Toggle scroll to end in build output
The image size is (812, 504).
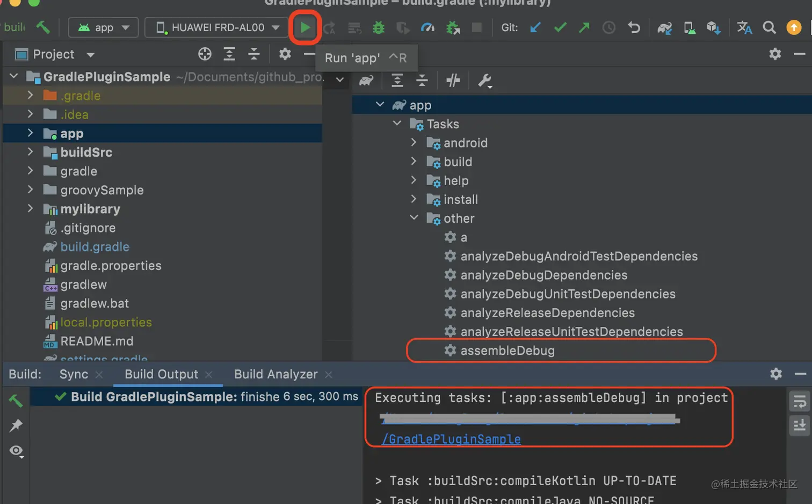(800, 426)
